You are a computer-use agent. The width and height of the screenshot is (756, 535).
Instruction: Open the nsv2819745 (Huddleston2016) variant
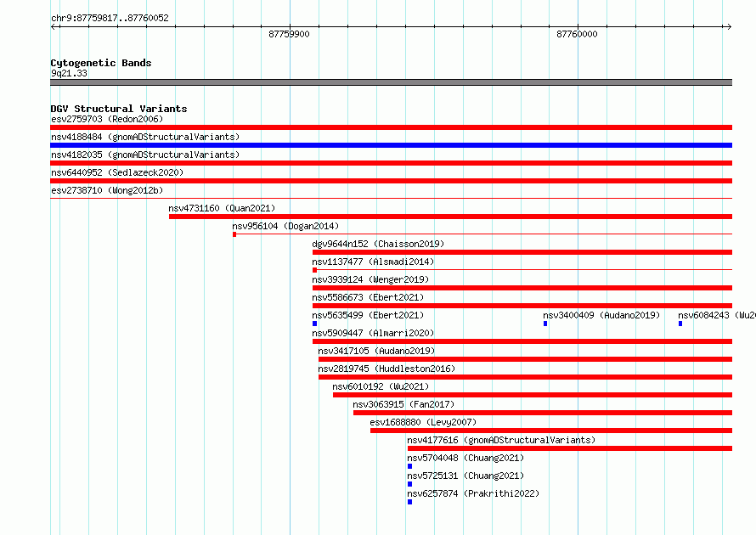pos(386,369)
